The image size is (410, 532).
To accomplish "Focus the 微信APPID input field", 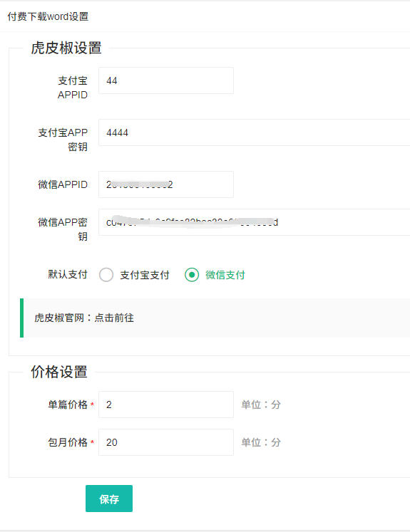I will click(x=166, y=184).
